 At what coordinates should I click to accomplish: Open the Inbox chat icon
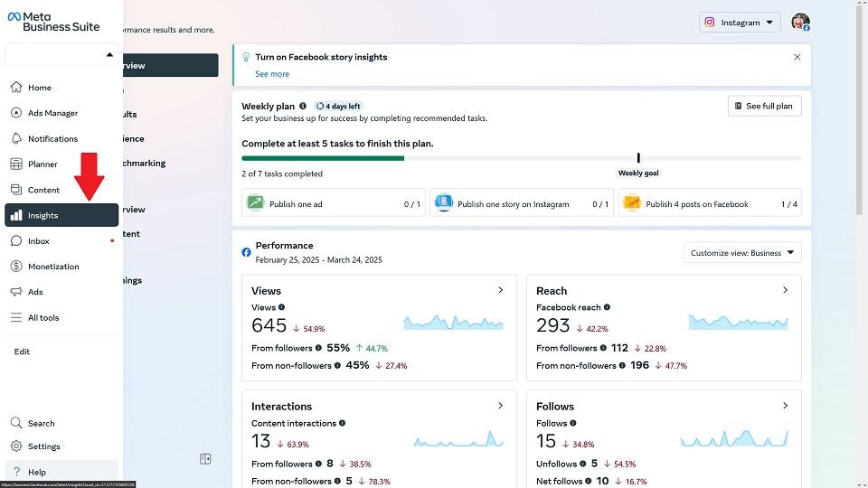[x=15, y=241]
